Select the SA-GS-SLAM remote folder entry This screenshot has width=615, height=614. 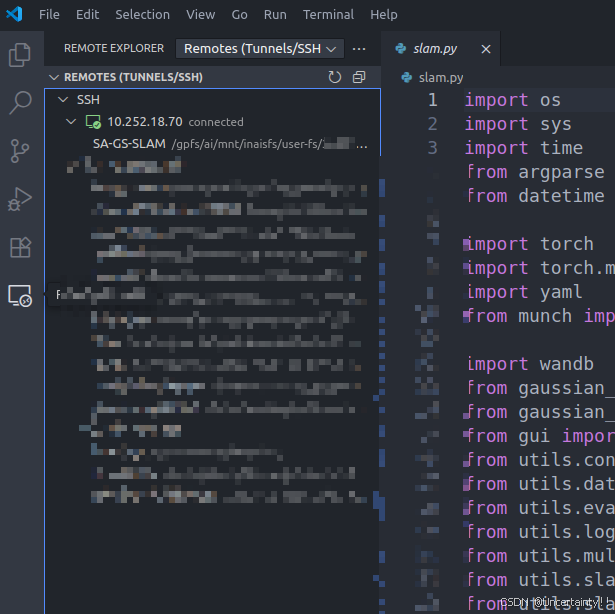click(212, 144)
